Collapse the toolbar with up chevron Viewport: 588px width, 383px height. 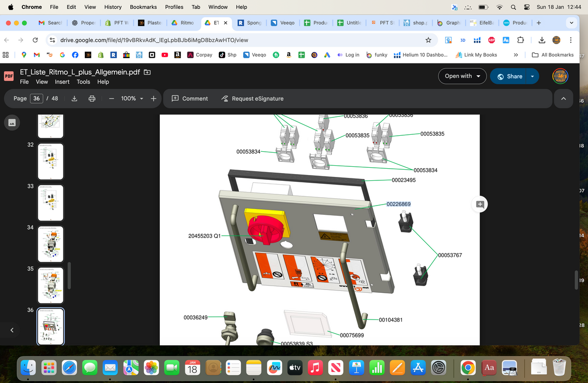coord(563,98)
